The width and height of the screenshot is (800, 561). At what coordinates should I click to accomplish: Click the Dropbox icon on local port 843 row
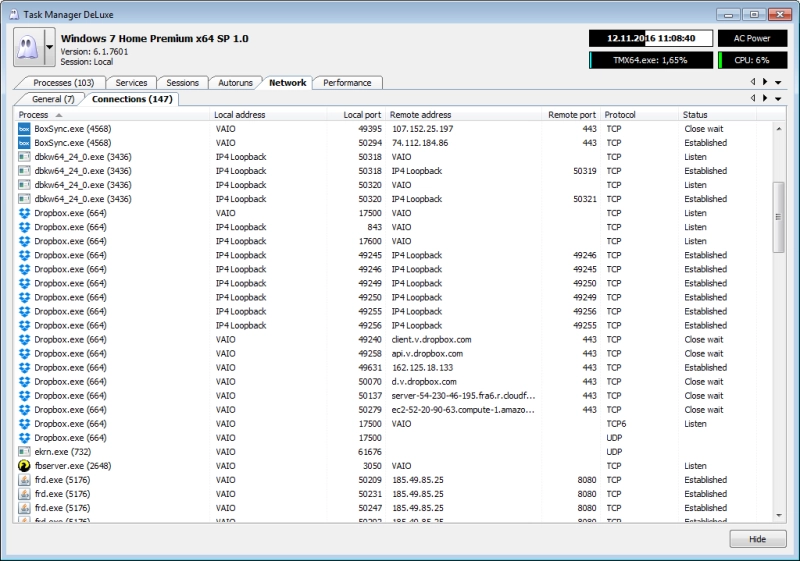pyautogui.click(x=24, y=227)
